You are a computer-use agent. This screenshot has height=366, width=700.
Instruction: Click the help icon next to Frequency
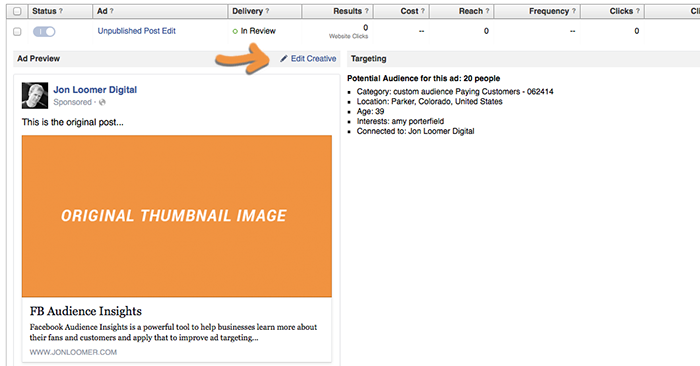[x=574, y=11]
